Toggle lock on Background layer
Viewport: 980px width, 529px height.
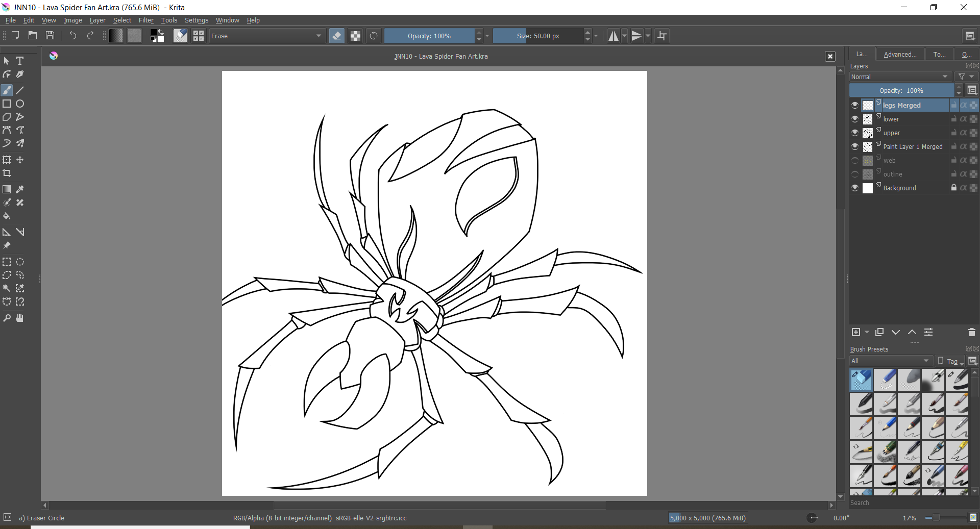[953, 188]
